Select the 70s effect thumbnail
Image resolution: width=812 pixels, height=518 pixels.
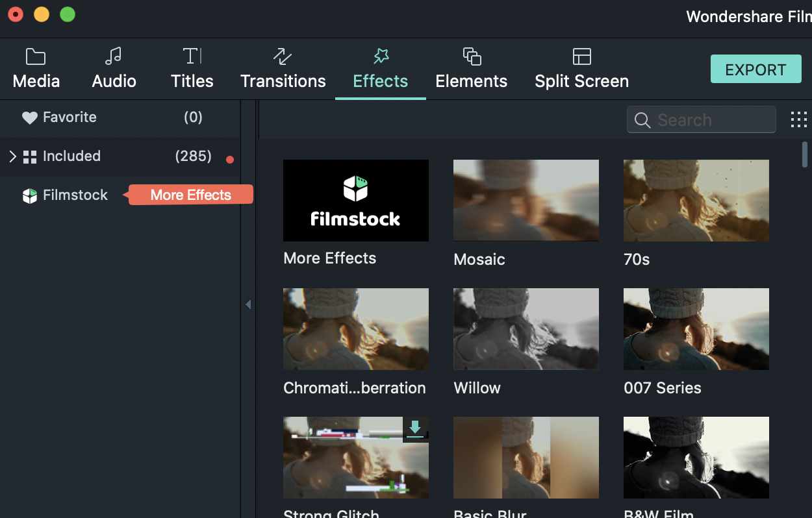[696, 201]
